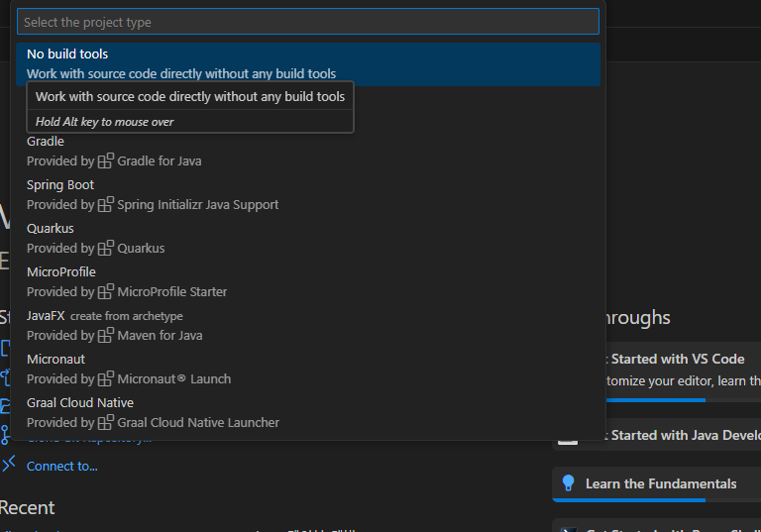The width and height of the screenshot is (761, 532).
Task: Click progress bar under Learn the Fundamentals
Action: 657,500
